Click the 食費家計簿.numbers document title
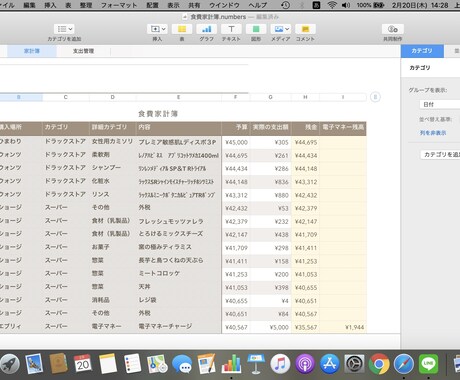Viewport: 460px width, 380px height. point(218,17)
